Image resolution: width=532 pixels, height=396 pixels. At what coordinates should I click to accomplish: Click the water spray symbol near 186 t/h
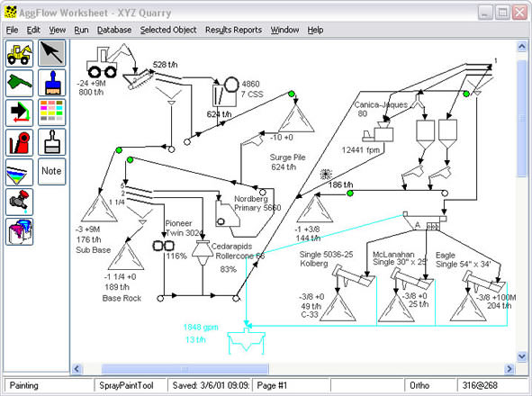coord(326,175)
